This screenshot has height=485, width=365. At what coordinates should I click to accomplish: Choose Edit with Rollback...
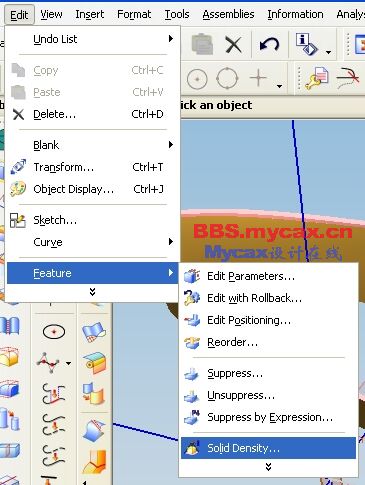269,298
